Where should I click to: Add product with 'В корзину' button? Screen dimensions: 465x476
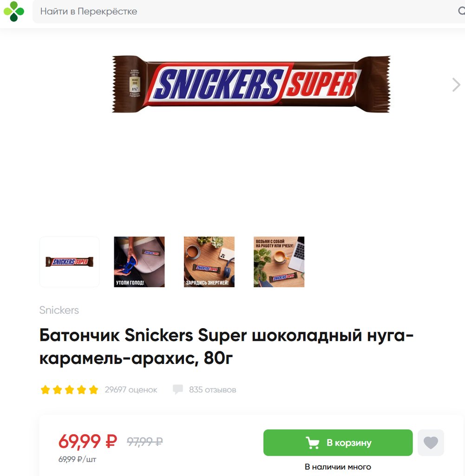tap(338, 443)
